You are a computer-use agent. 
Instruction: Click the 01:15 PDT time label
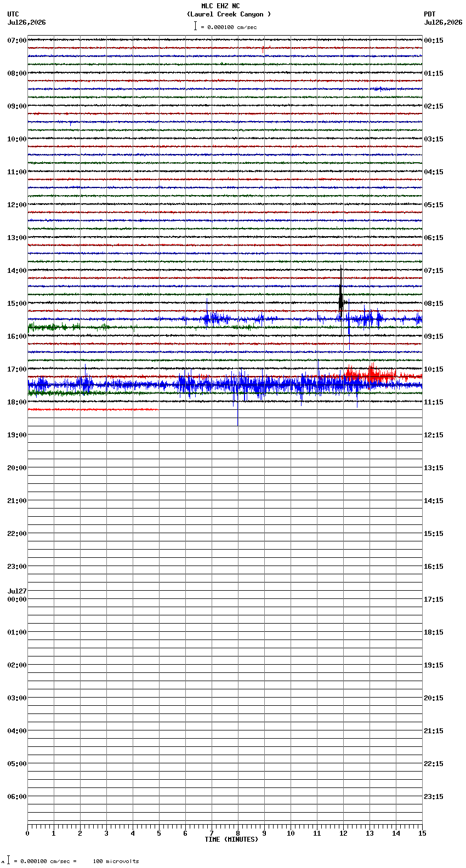pos(434,73)
